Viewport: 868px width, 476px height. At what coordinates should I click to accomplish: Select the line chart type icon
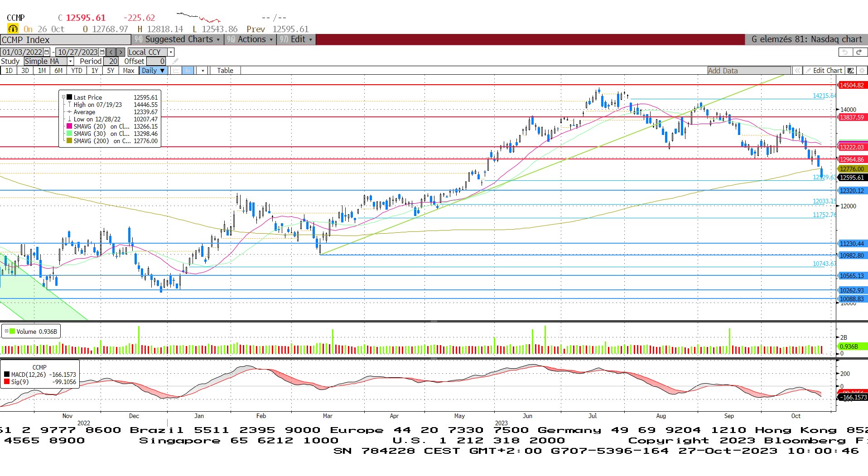coord(176,71)
